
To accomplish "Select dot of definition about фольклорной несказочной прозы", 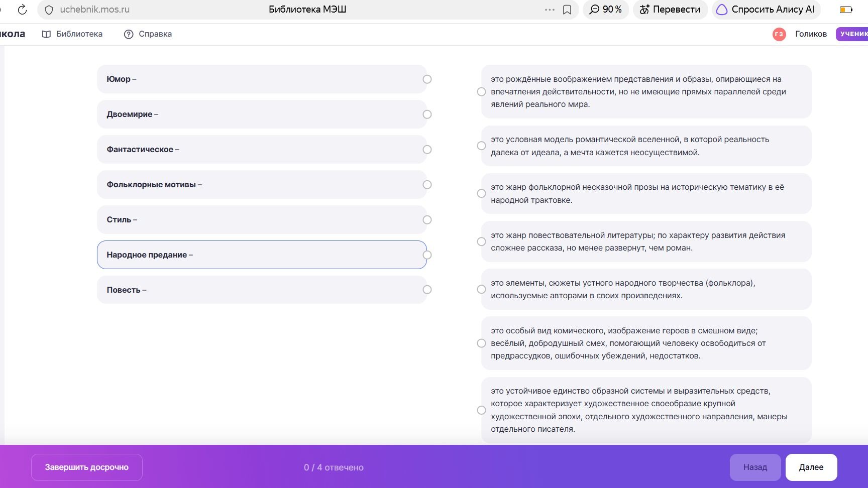I will pos(481,193).
